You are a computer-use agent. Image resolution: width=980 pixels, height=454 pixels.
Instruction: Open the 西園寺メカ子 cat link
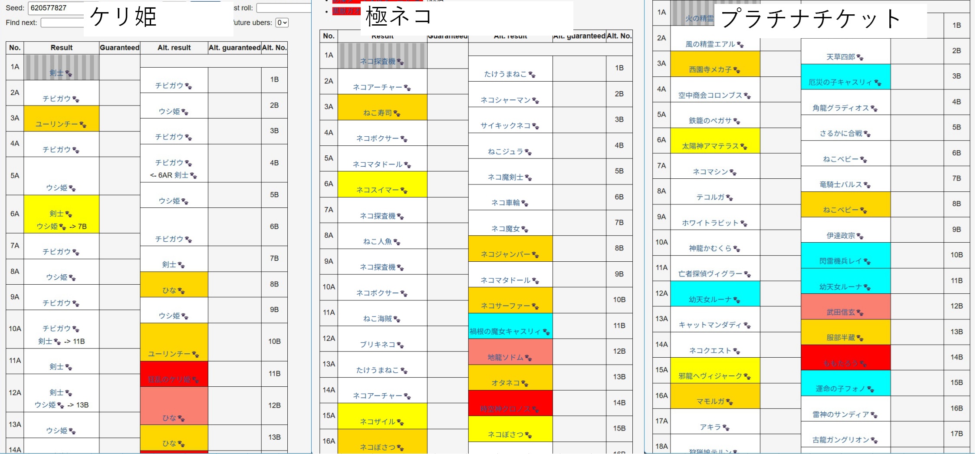710,69
